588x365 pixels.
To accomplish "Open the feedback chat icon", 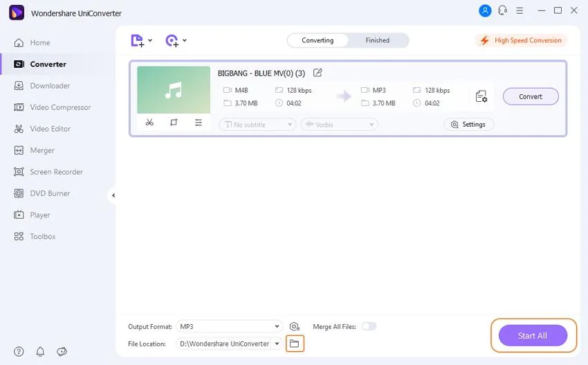I will tap(62, 351).
